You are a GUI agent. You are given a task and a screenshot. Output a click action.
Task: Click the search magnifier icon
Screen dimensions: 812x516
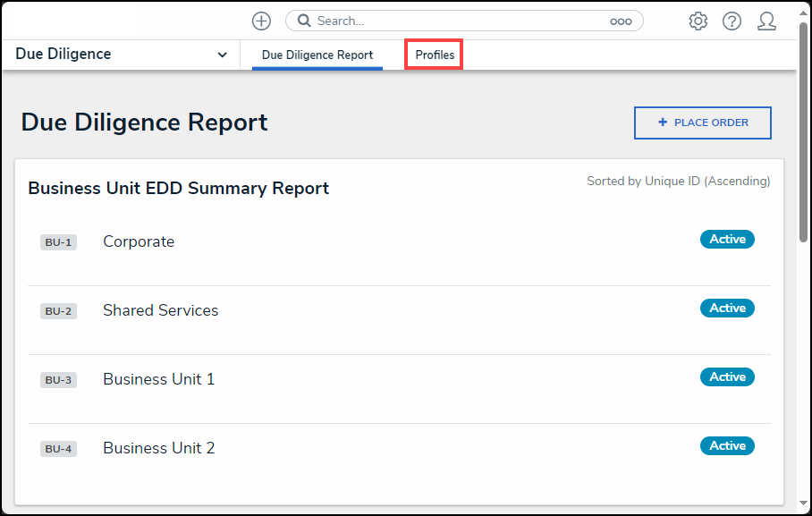[x=304, y=21]
